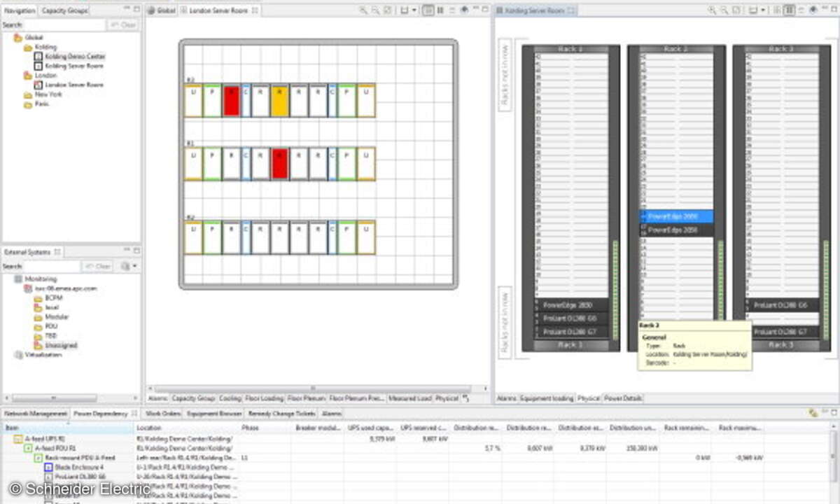This screenshot has width=840, height=504.
Task: Select Kolding Demo Center in the tree
Action: point(69,56)
